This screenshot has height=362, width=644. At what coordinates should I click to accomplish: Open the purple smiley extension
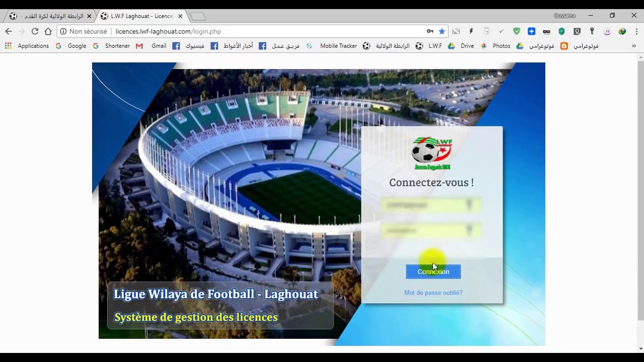(607, 31)
